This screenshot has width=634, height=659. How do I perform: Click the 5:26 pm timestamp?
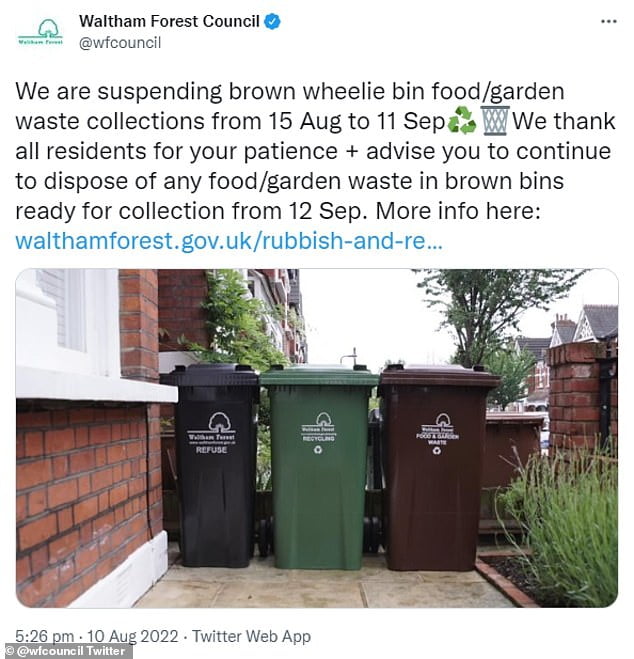(x=45, y=636)
